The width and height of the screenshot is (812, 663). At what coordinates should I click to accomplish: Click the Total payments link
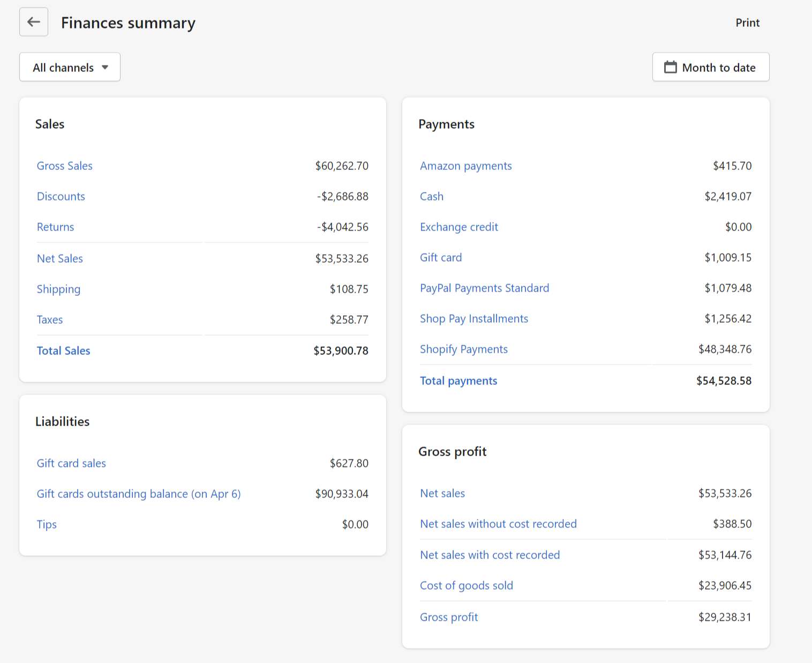tap(458, 381)
